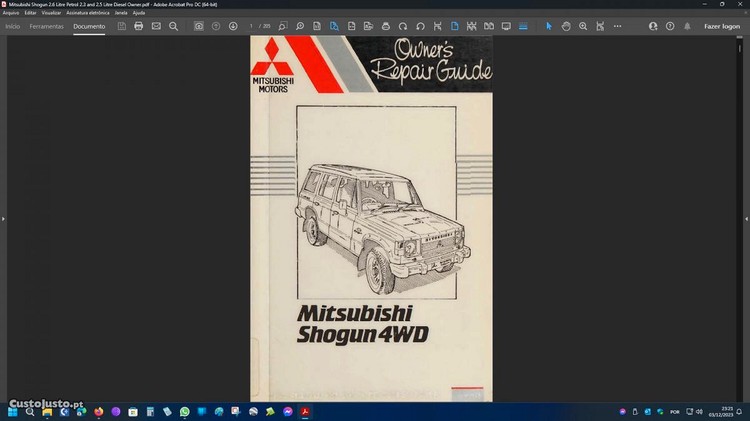The width and height of the screenshot is (750, 421).
Task: Open the Help question mark icon
Action: [x=670, y=26]
